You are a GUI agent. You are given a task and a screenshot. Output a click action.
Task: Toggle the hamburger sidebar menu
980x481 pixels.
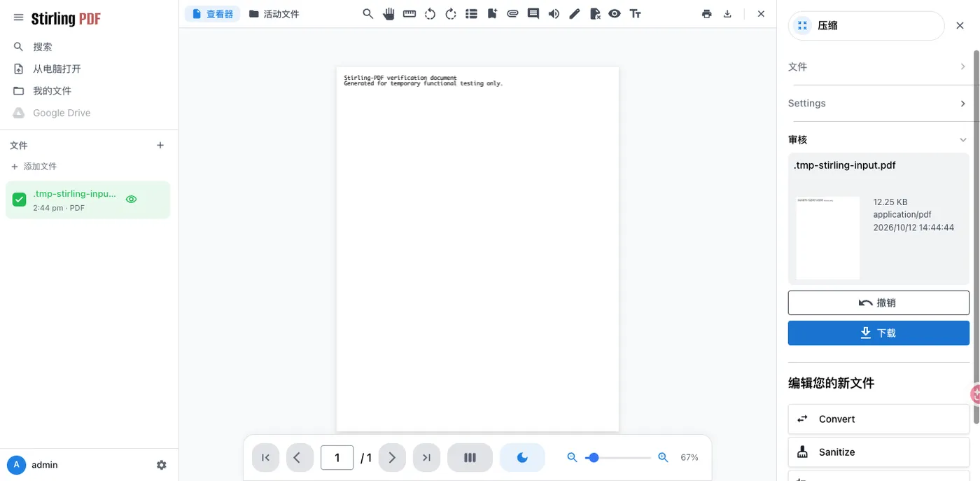(18, 18)
